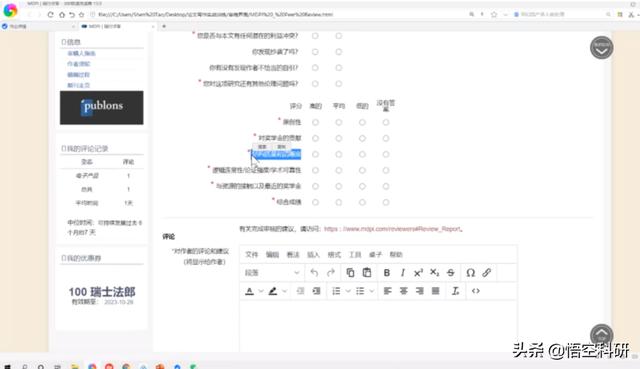
Task: Select second option for other ethical concerns question
Action: [x=339, y=84]
